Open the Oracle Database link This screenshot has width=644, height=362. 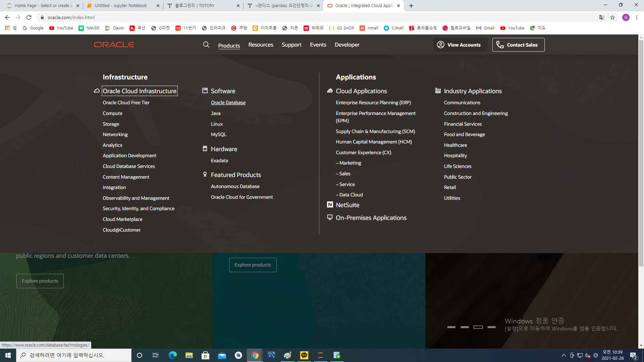coord(228,103)
